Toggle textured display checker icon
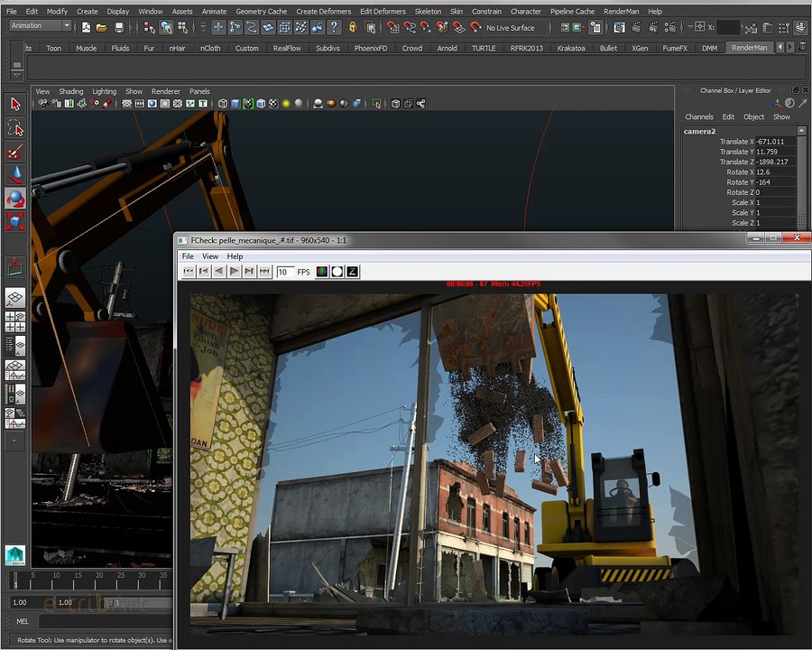 pos(273,104)
